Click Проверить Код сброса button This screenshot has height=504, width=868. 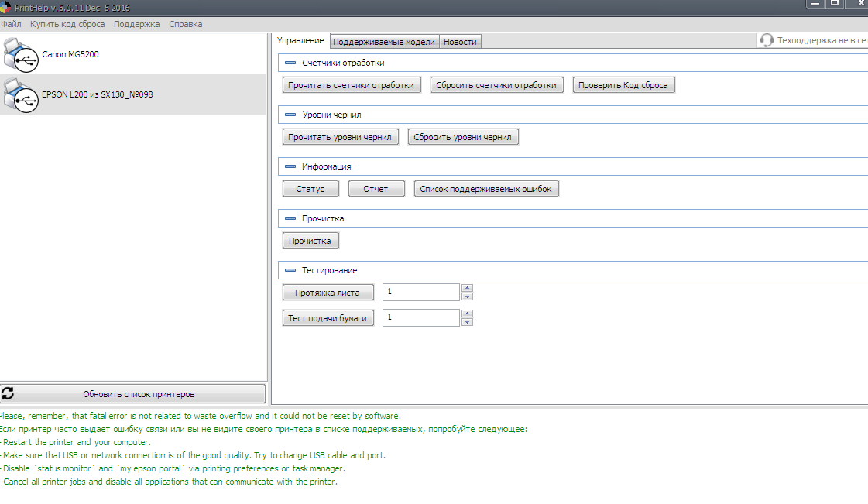tap(623, 85)
